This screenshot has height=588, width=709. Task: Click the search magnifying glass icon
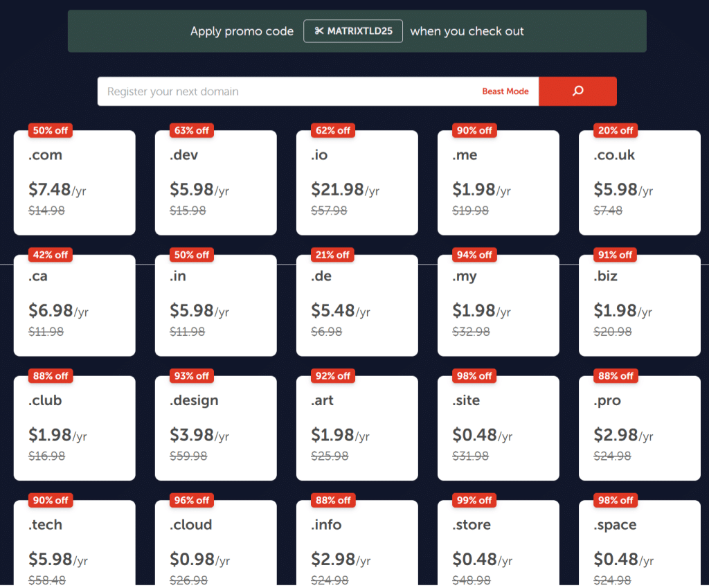(x=577, y=91)
